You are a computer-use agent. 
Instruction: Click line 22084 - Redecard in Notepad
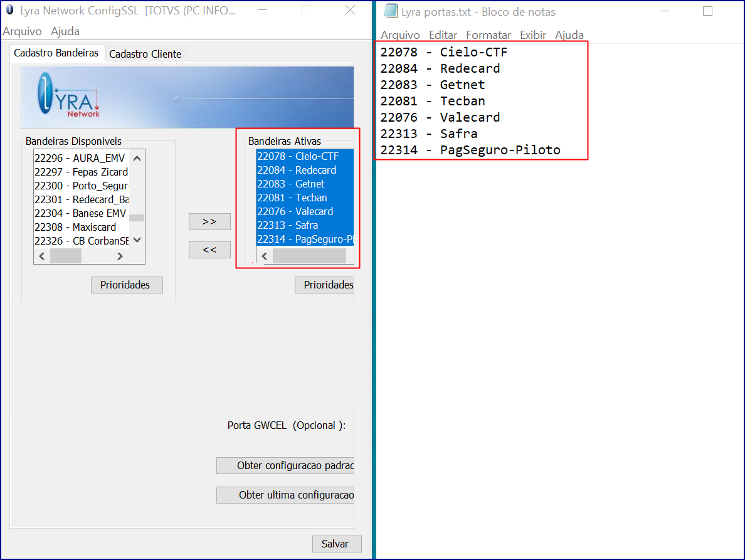pyautogui.click(x=440, y=68)
